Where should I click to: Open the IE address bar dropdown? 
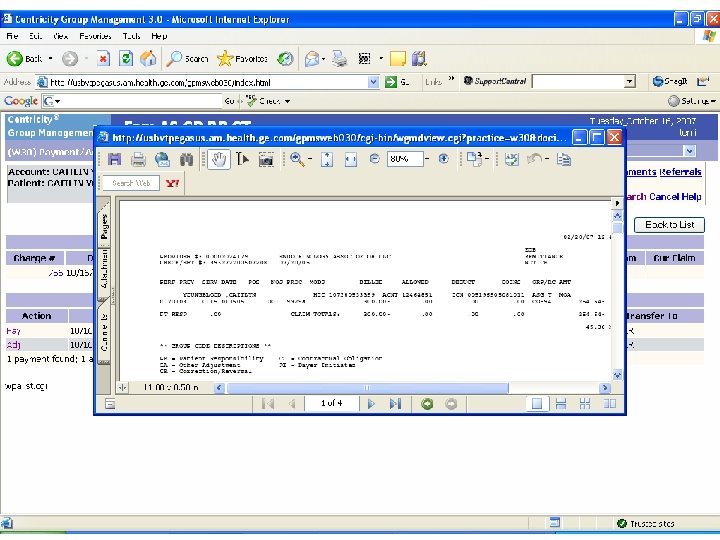[374, 82]
